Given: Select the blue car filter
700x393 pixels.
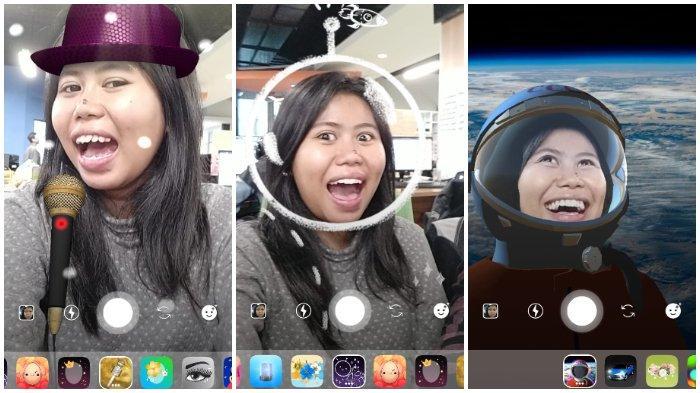Looking at the screenshot, I should click(621, 371).
